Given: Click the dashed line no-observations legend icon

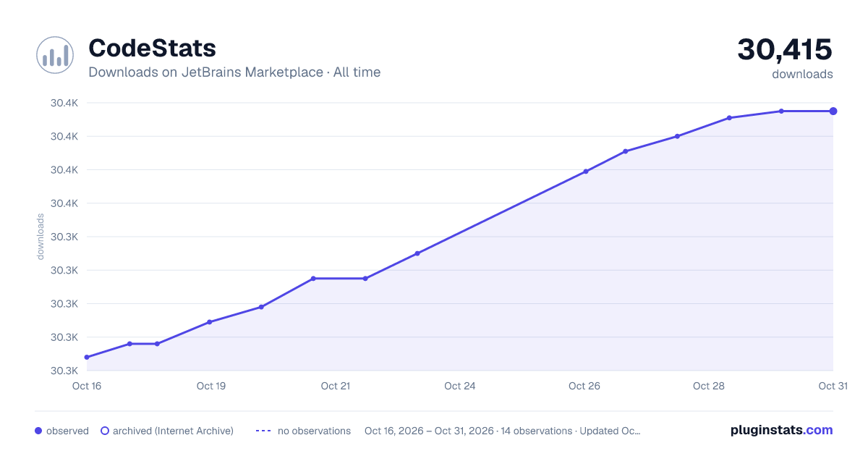Looking at the screenshot, I should (263, 431).
